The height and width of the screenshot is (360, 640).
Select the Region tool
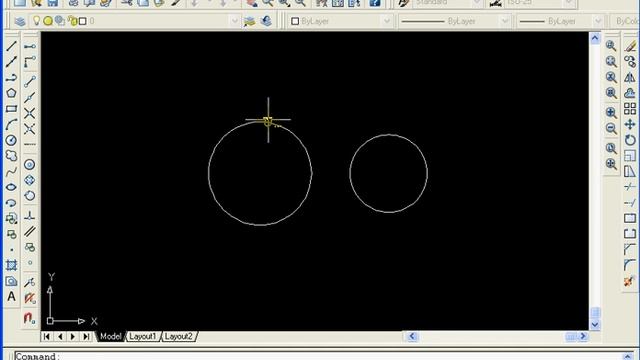(x=11, y=281)
